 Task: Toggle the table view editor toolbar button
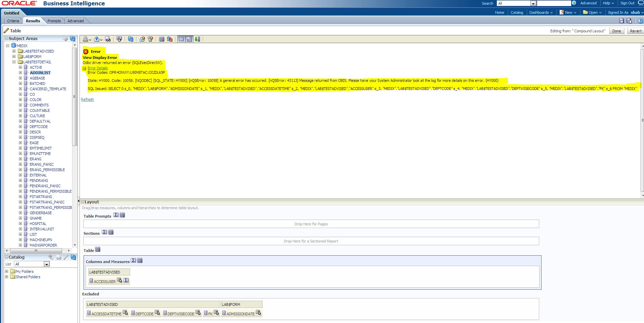pyautogui.click(x=181, y=39)
